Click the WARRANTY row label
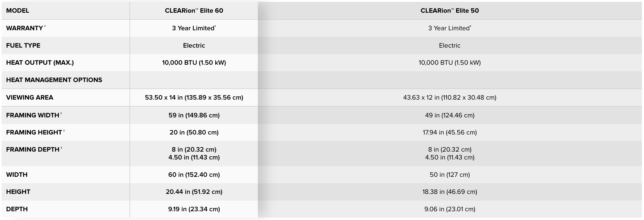The image size is (644, 220). [25, 28]
